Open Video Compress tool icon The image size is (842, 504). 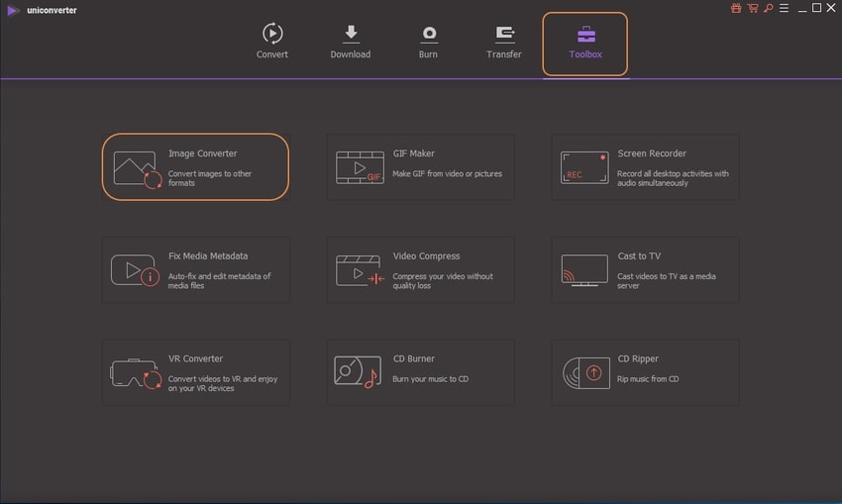click(x=359, y=270)
